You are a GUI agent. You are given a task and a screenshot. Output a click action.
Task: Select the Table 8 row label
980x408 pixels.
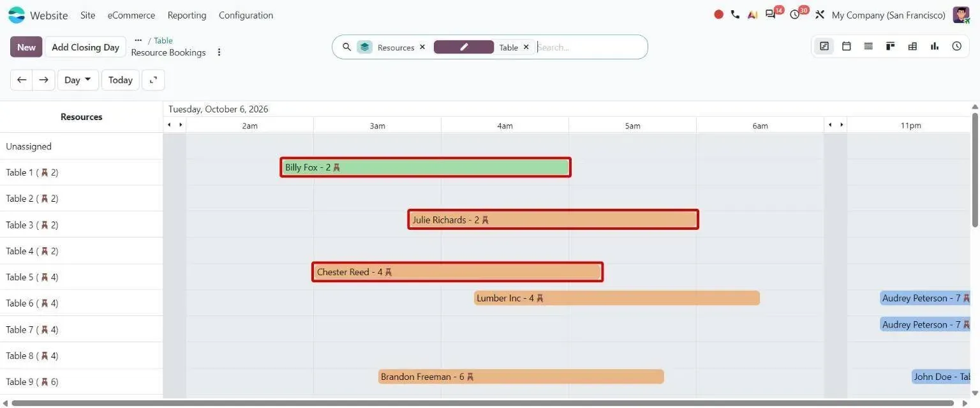[32, 356]
